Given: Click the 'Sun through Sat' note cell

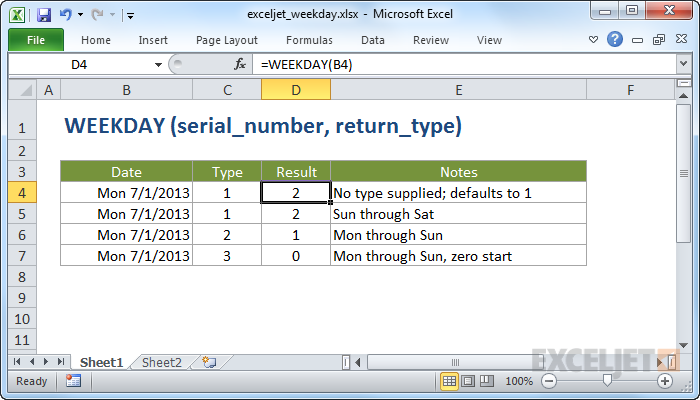Looking at the screenshot, I should tap(458, 214).
